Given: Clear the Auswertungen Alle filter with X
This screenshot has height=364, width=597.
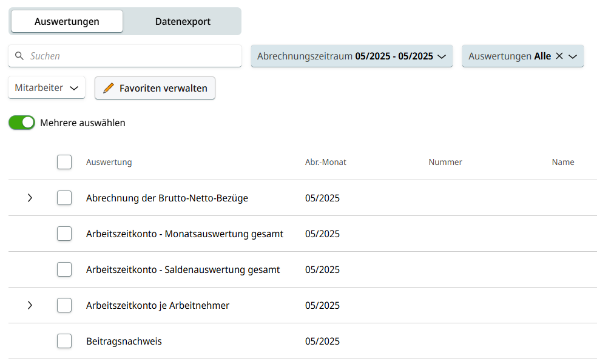Looking at the screenshot, I should click(x=559, y=56).
